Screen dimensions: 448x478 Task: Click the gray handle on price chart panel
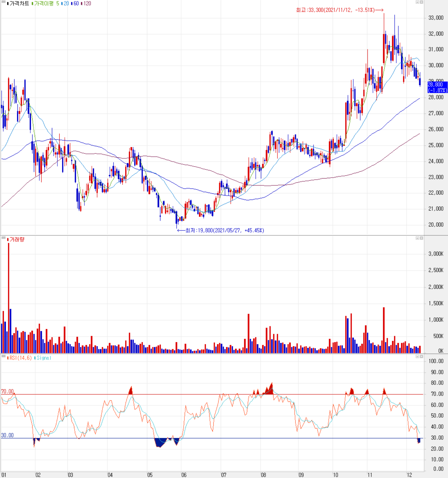[3, 2]
